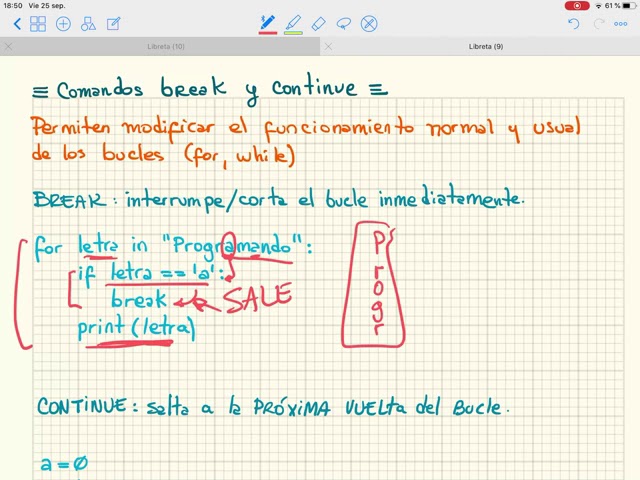The height and width of the screenshot is (480, 640).
Task: Tap the 18:50 clock in status bar
Action: (x=13, y=6)
